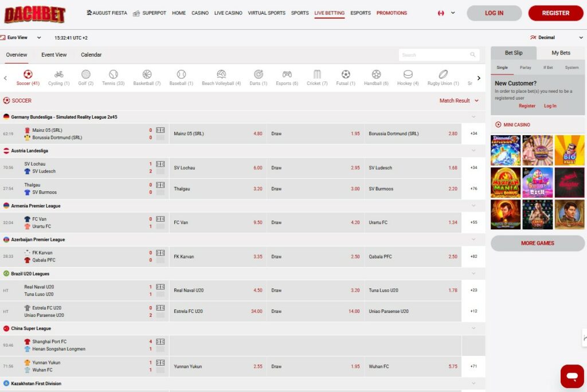The image size is (587, 392).
Task: Bet on Mainz 05 (SRL) at 4.80
Action: (x=218, y=134)
